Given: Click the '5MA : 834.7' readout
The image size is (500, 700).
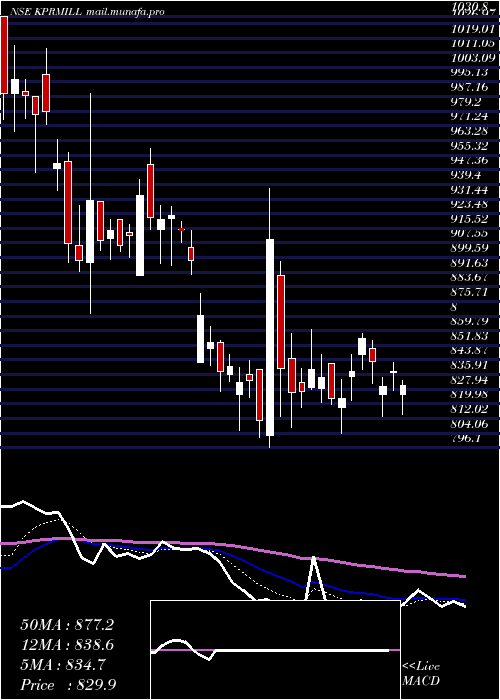Looking at the screenshot, I should 63,665.
